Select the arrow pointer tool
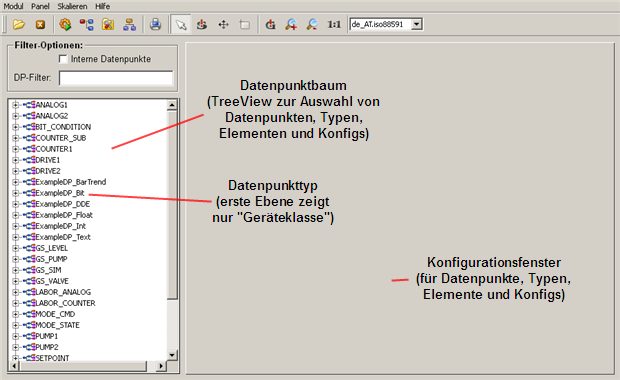 click(181, 25)
